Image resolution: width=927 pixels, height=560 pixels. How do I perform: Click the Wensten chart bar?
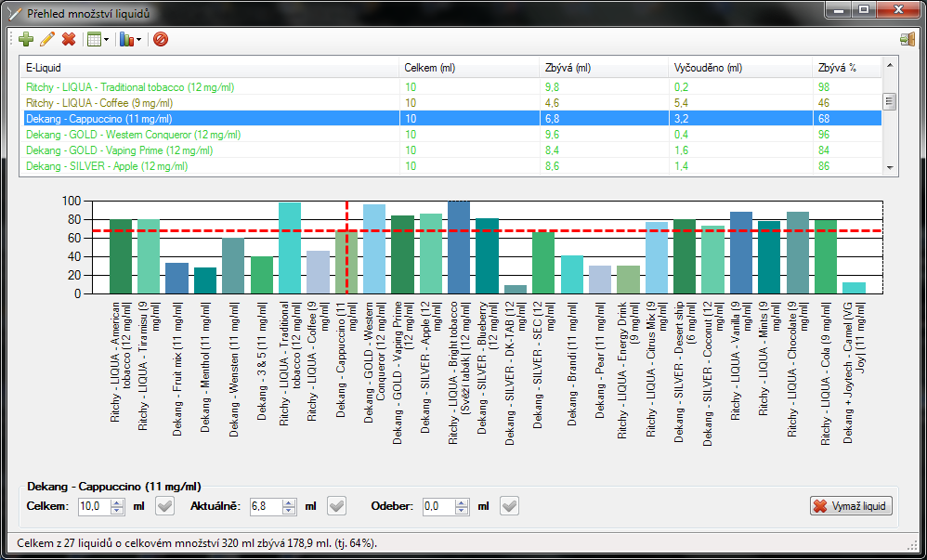233,266
